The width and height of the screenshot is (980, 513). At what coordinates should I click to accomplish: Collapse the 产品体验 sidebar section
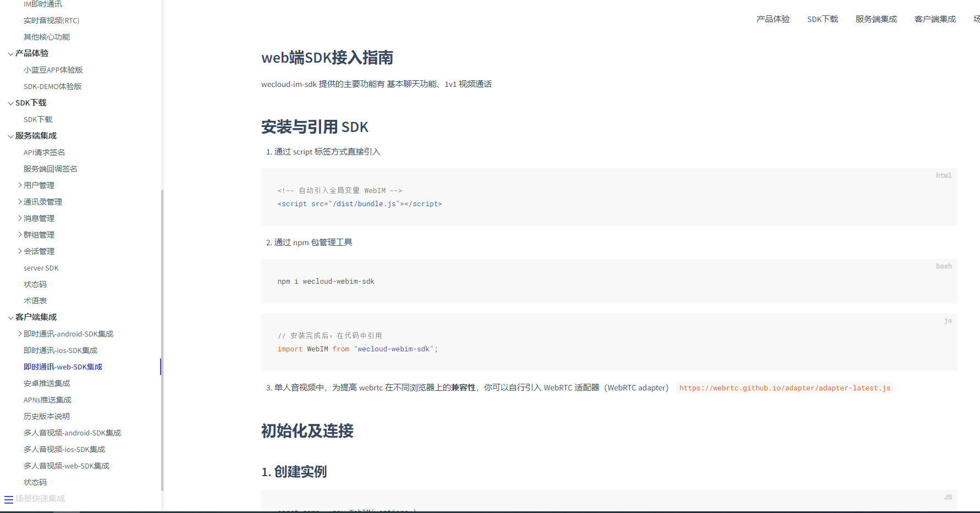10,54
